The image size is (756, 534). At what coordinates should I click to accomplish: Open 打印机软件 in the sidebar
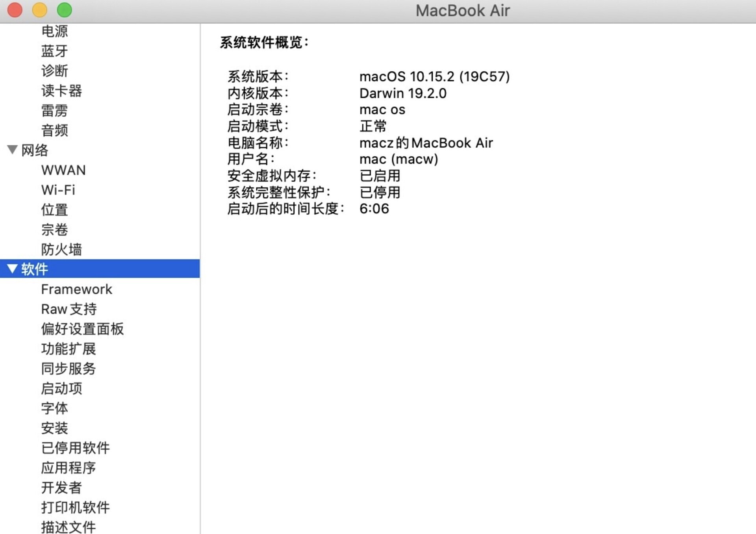[76, 507]
